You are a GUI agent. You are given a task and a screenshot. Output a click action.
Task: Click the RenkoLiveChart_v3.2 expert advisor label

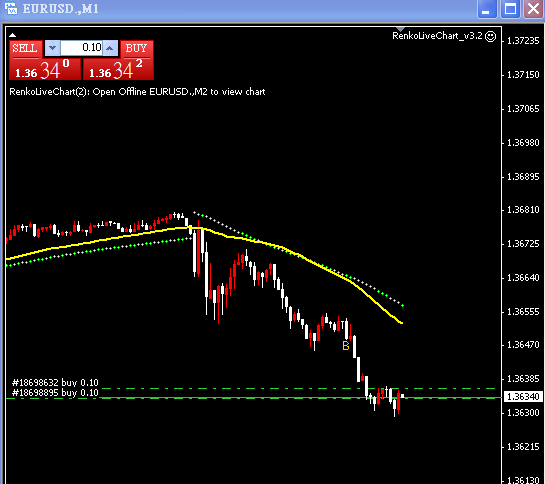[x=437, y=36]
